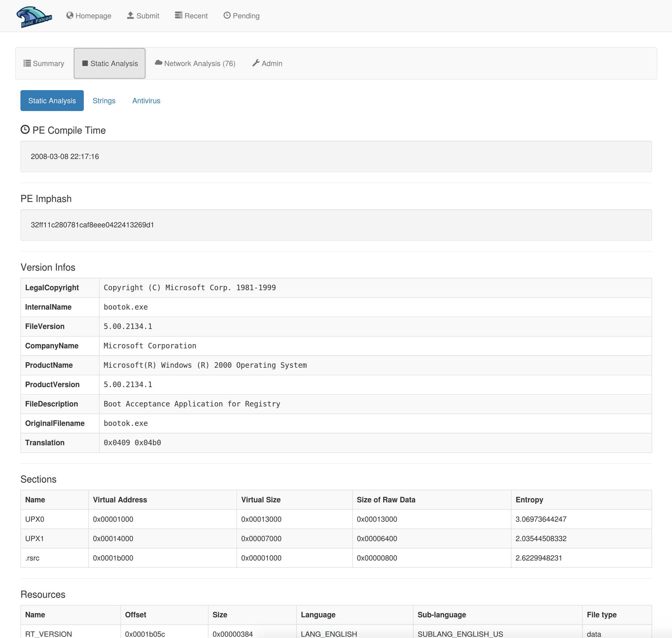Select the blue Static Analysis pill
672x638 pixels.
(x=52, y=101)
